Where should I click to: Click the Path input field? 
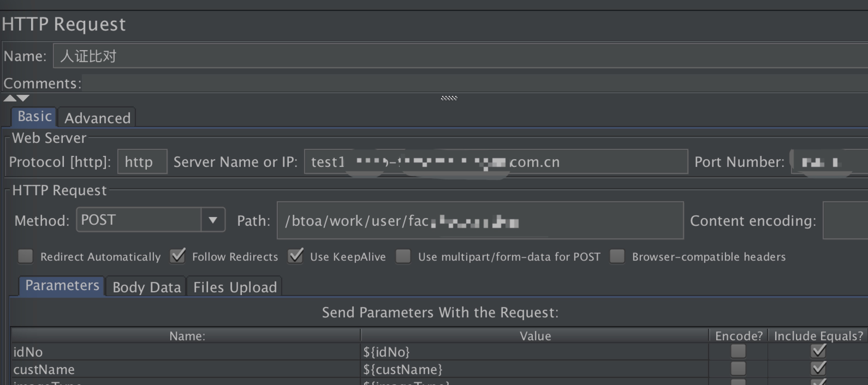pos(480,221)
